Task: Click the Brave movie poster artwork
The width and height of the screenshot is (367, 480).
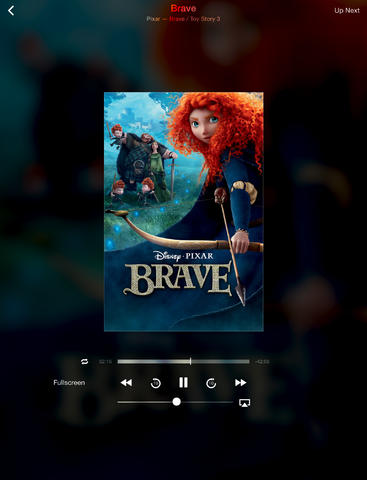Action: click(x=184, y=212)
